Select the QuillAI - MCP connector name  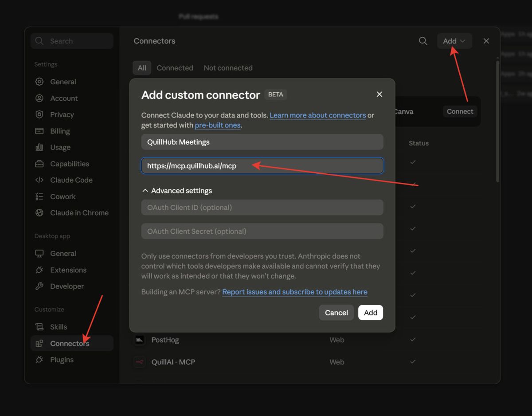(173, 362)
